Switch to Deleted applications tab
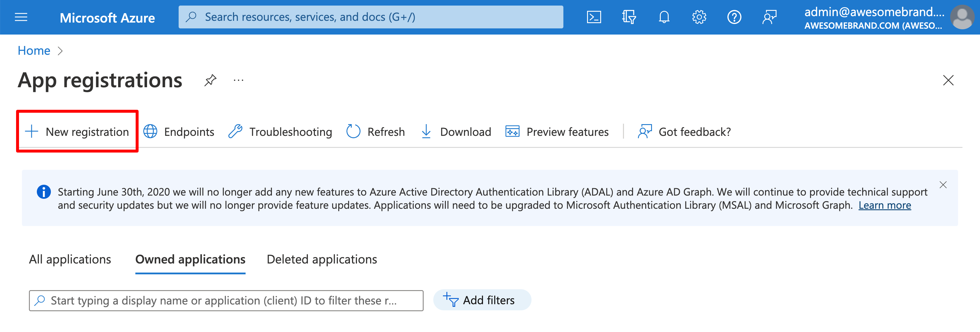980x332 pixels. coord(322,260)
